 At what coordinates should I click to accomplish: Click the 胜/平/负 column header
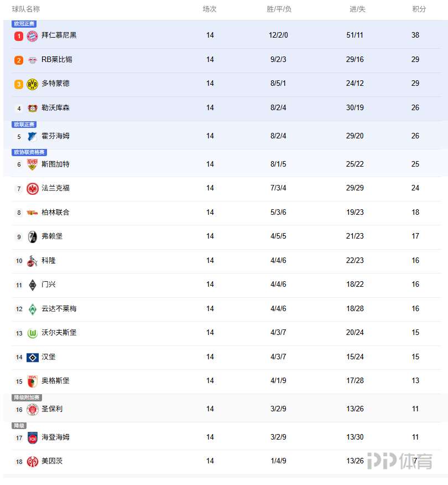point(279,9)
